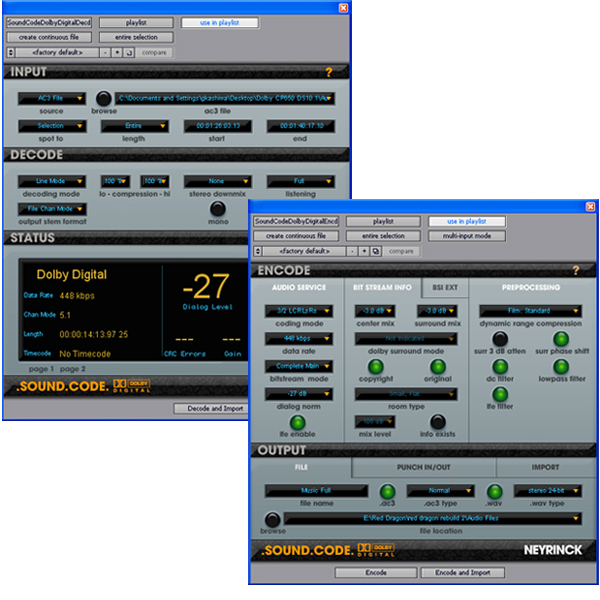Toggle info exists button
600x600 pixels.
(438, 422)
